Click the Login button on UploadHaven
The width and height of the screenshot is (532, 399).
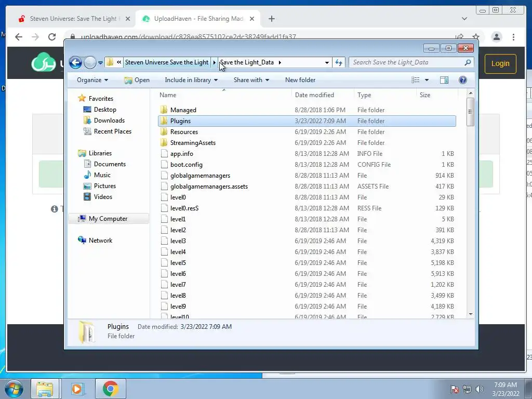(x=500, y=64)
